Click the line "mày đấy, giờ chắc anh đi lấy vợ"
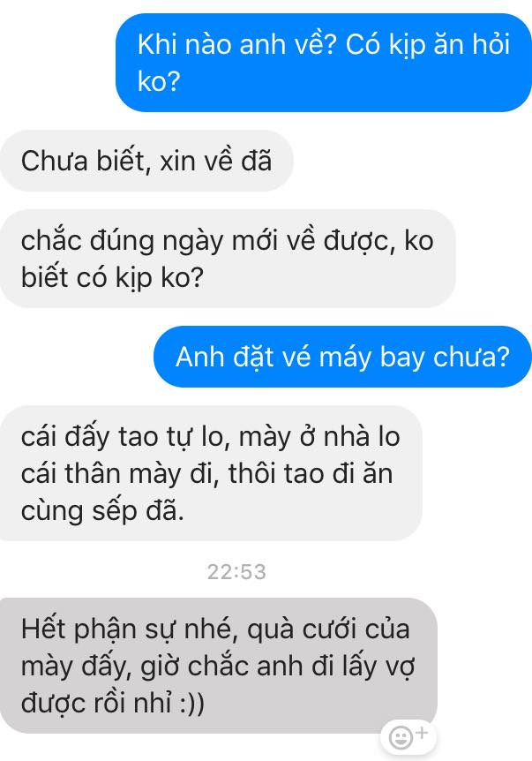Viewport: 532px width, 761px height. click(x=218, y=666)
